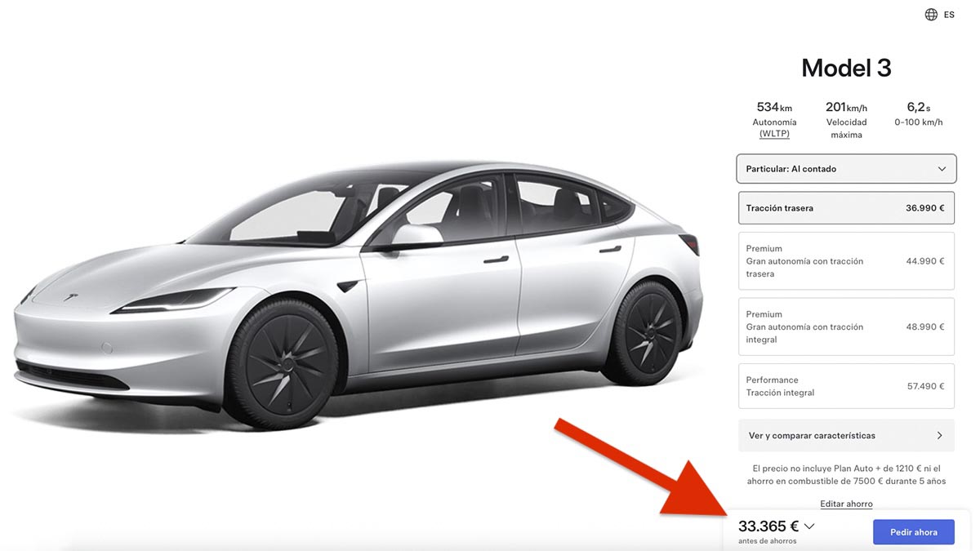Click the 534 km Autonomía stat
980x551 pixels.
pos(774,119)
